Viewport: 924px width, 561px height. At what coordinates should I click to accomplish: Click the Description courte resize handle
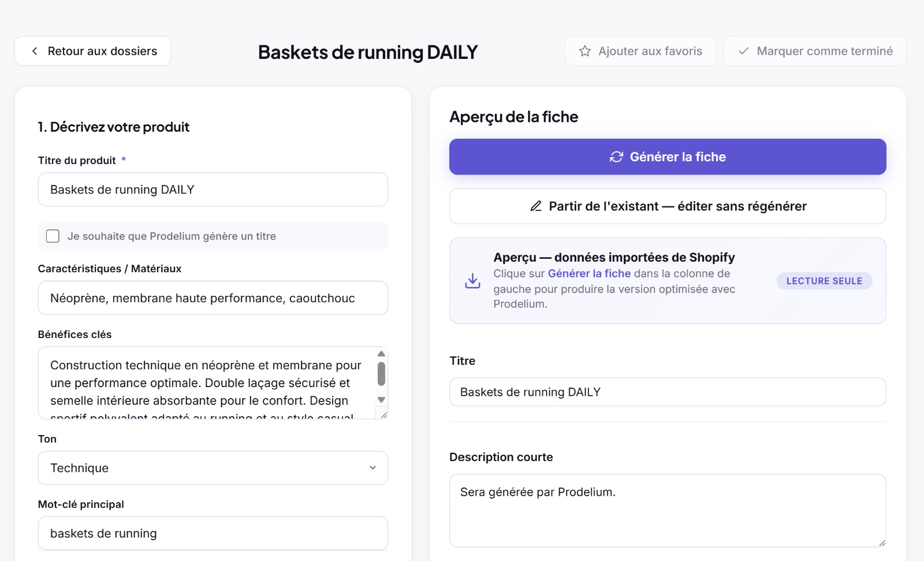(882, 543)
